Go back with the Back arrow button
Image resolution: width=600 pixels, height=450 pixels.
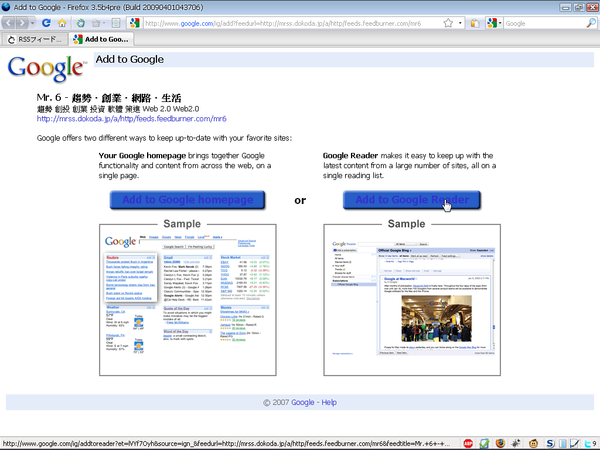pos(9,23)
